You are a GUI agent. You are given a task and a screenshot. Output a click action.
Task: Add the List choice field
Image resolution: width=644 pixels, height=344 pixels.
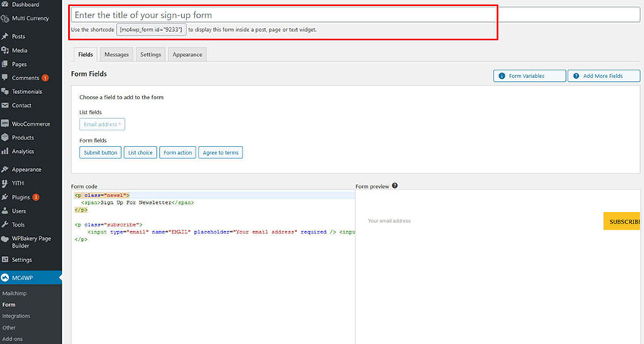pos(140,152)
